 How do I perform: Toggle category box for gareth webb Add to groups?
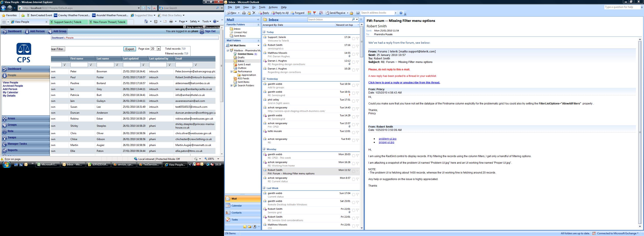pos(353,85)
